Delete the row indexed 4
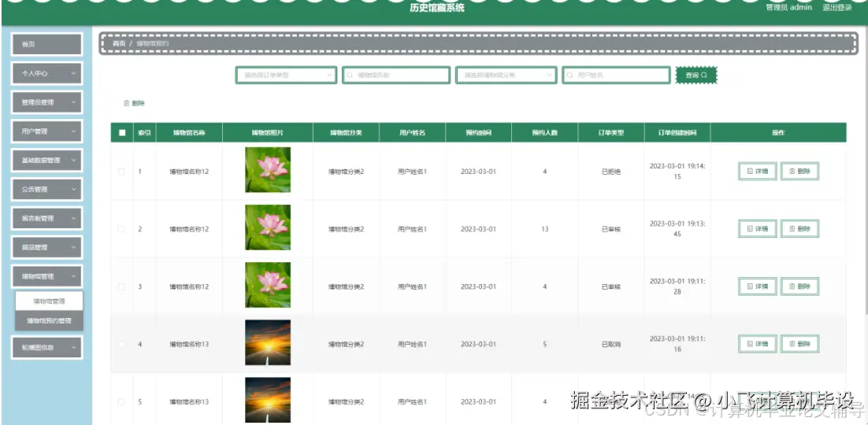868x425 pixels. [x=800, y=344]
